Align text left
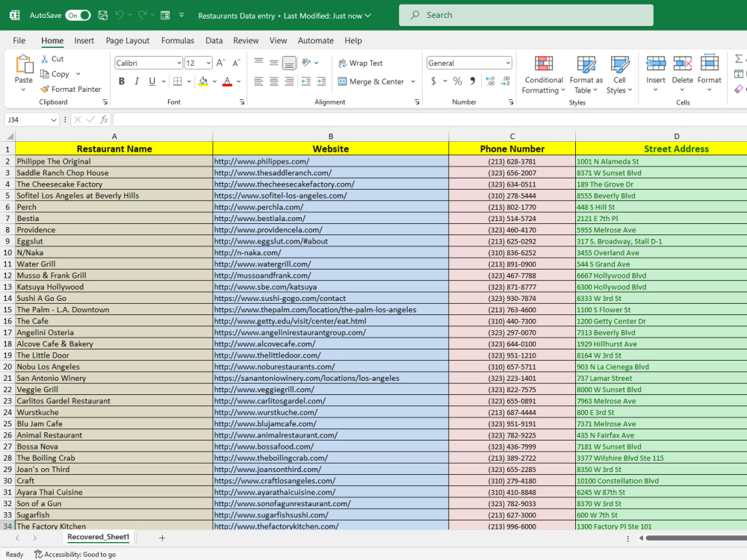The width and height of the screenshot is (747, 560). [x=258, y=81]
